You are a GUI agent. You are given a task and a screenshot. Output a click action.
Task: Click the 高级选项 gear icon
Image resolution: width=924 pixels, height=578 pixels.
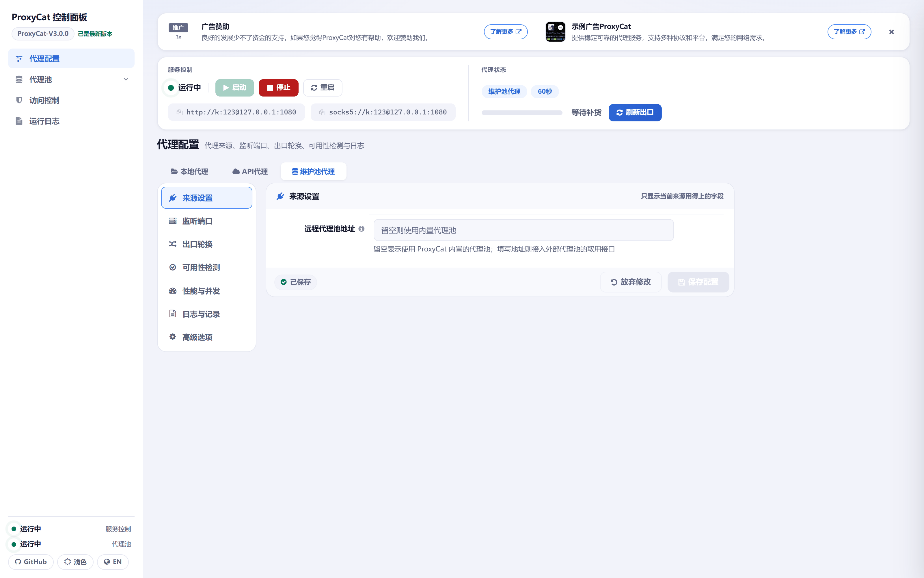click(x=173, y=337)
